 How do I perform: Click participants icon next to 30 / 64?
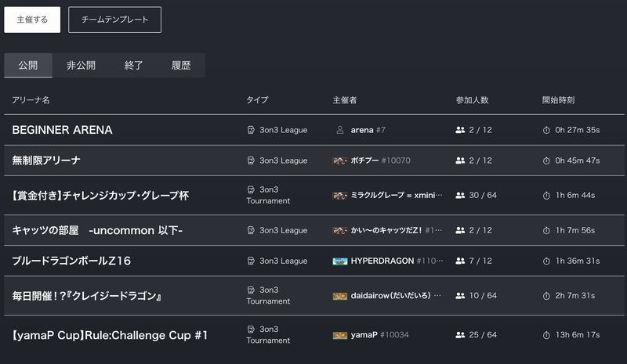point(460,195)
